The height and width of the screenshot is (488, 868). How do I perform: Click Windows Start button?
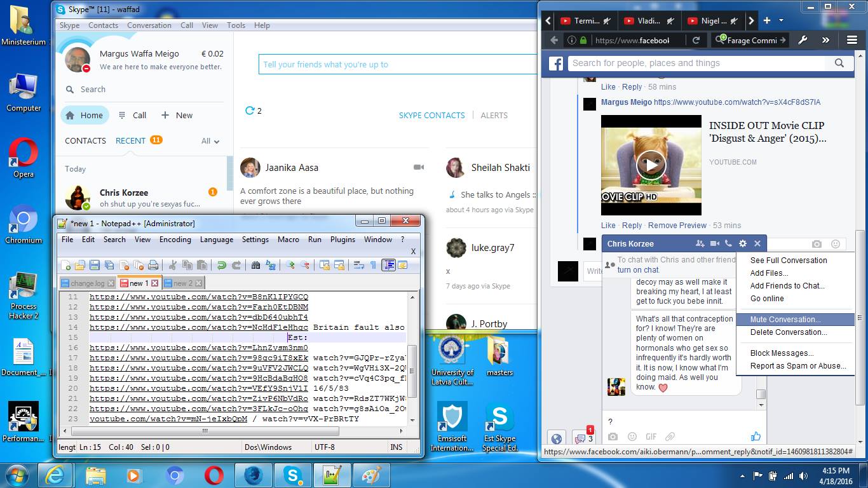(x=17, y=475)
